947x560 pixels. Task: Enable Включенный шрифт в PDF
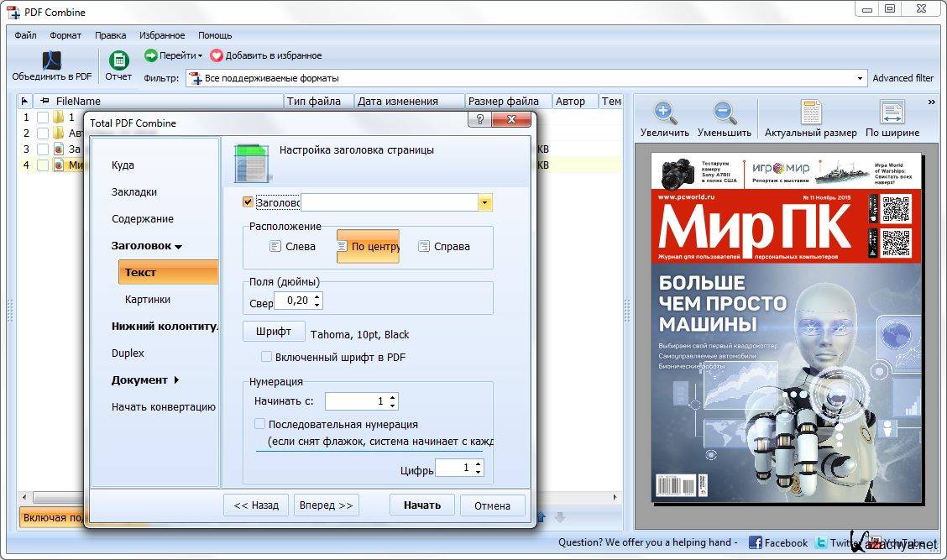click(x=266, y=357)
